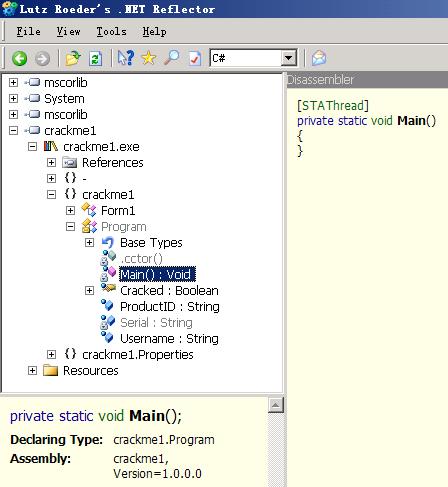The height and width of the screenshot is (487, 448).
Task: Open the View menu
Action: click(68, 32)
